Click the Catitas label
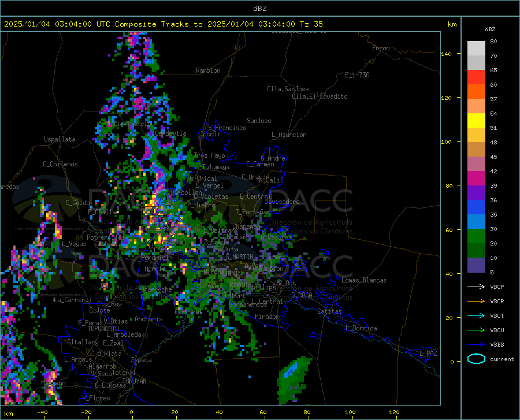 330,311
